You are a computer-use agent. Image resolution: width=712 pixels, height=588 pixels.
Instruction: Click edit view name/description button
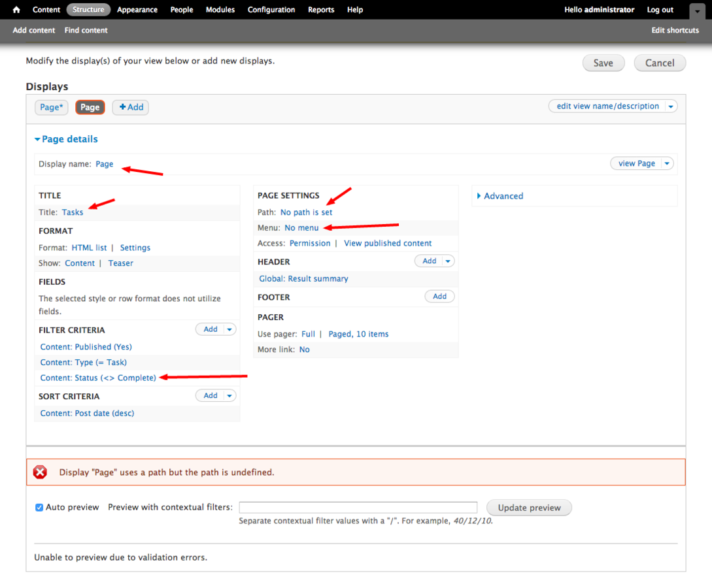[607, 106]
